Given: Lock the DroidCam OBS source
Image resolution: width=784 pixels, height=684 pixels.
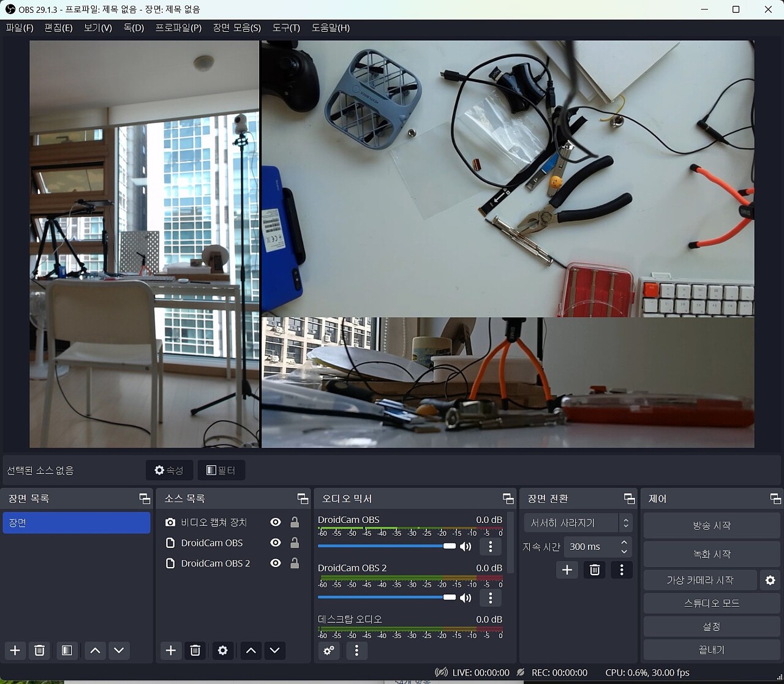Looking at the screenshot, I should [295, 543].
